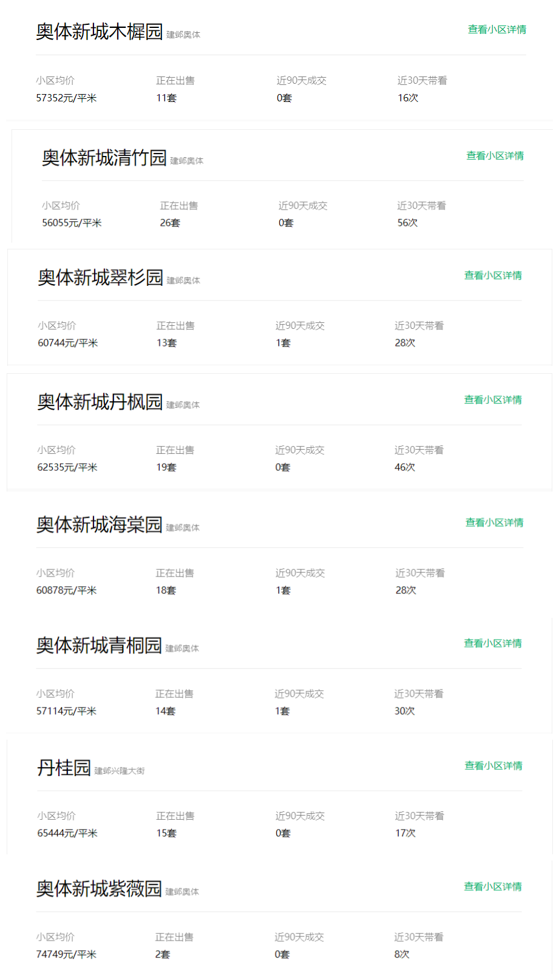This screenshot has height=980, width=559.
Task: Open details link for 奥体新城紫薇园
Action: (493, 887)
